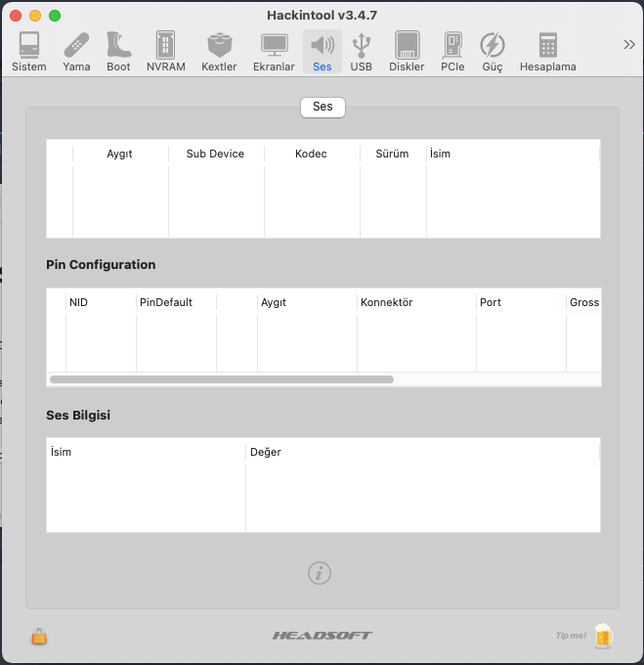
Task: Sort by PinDefault column header
Action: point(176,302)
